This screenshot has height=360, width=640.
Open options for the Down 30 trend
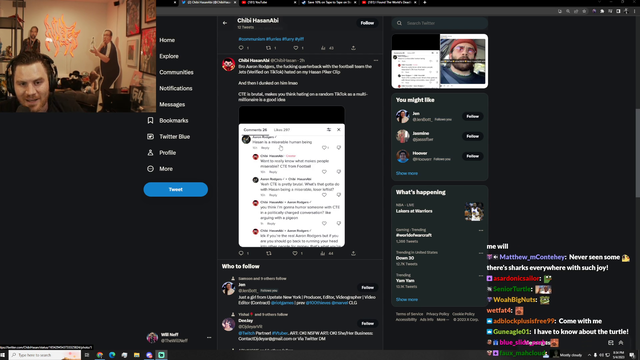[x=480, y=253]
